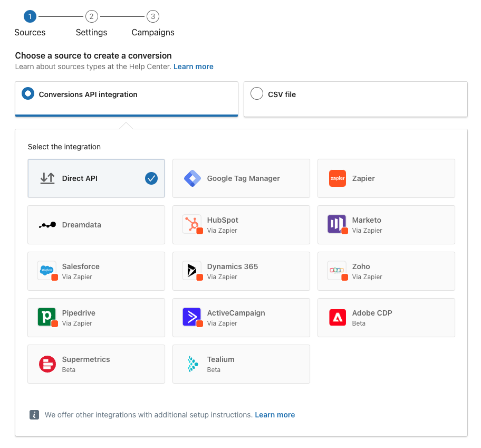Choose the Zoho via Zapier card
Screen dimensions: 481x448
(386, 271)
